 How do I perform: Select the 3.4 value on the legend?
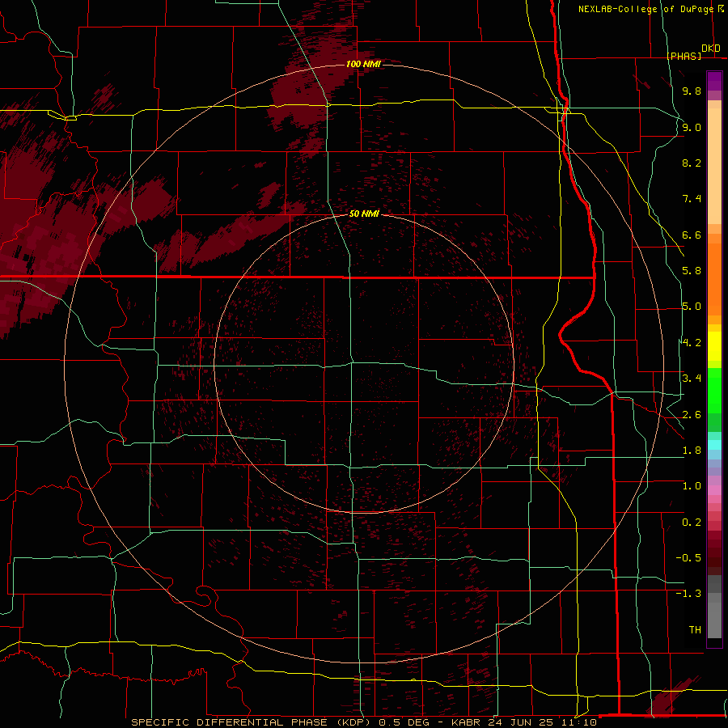(692, 379)
